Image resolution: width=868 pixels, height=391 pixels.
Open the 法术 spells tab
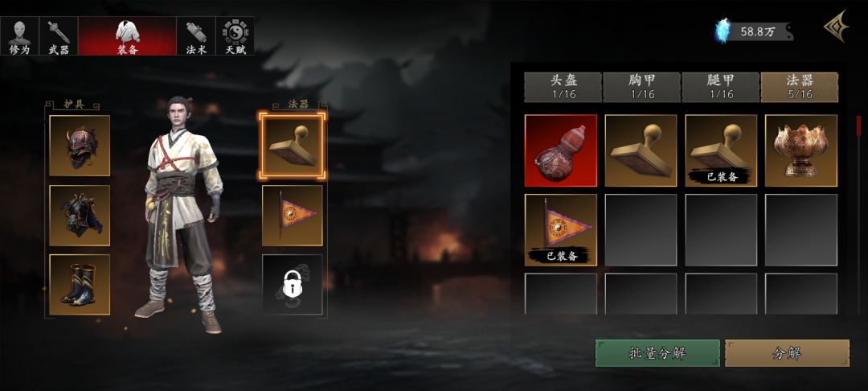[x=196, y=36]
